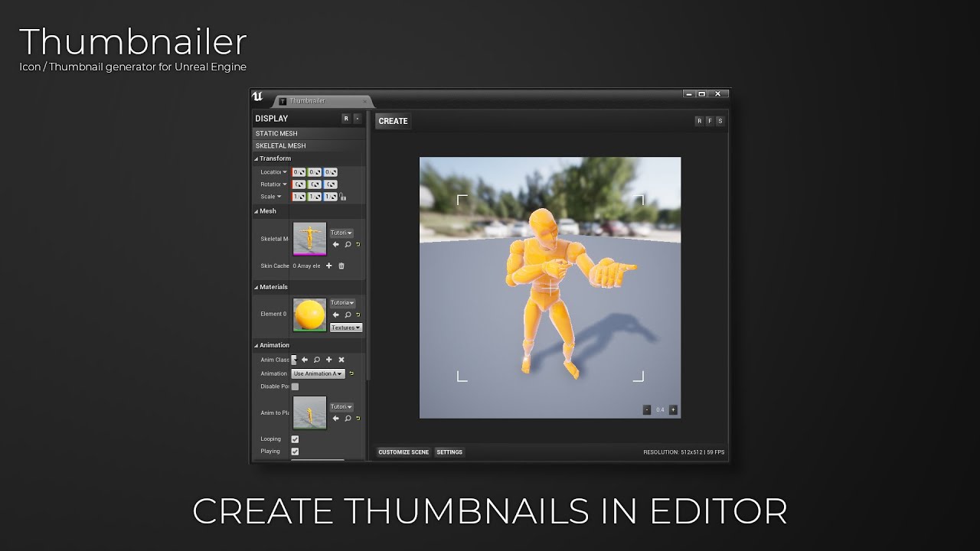Reset Animation mode to default
This screenshot has width=980, height=551.
(x=351, y=373)
